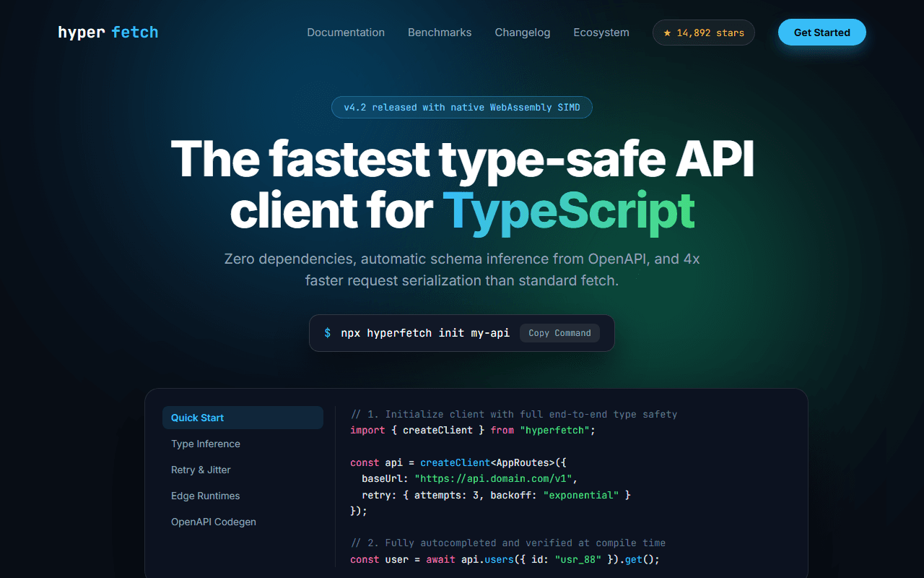Click the "// 1. Initialize client" comment line
The image size is (924, 578).
pos(514,415)
